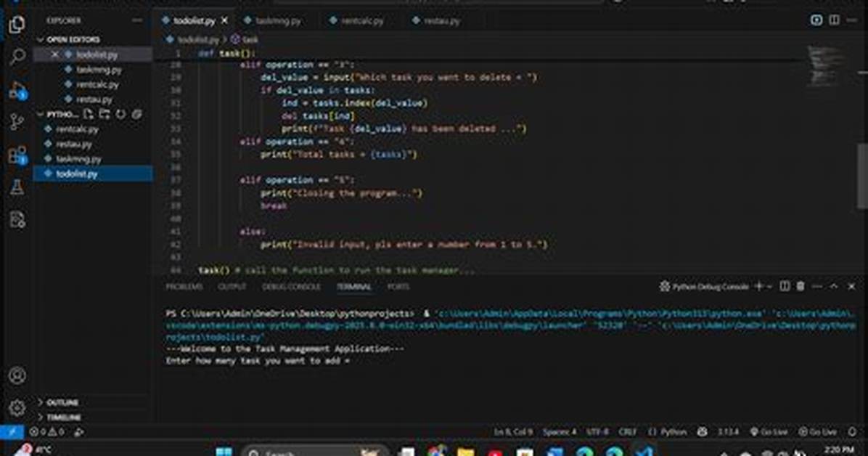Open taskmng.py from the Open Editors list
868x456 pixels.
(99, 69)
